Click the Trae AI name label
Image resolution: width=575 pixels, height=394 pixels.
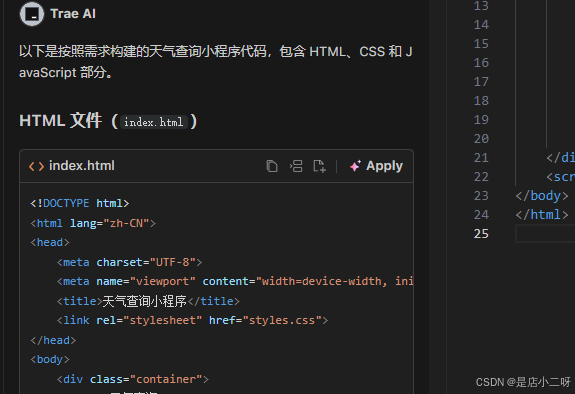73,14
